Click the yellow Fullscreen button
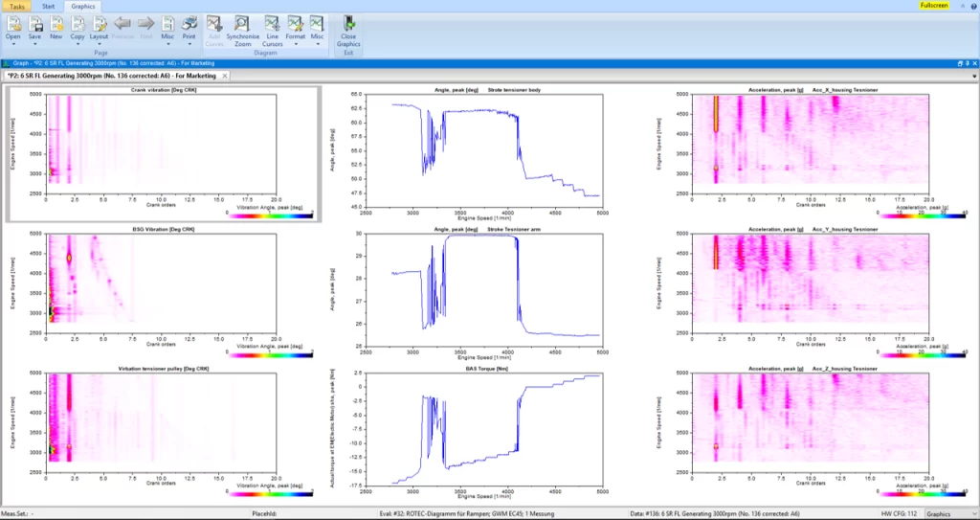The image size is (980, 520). 934,5
